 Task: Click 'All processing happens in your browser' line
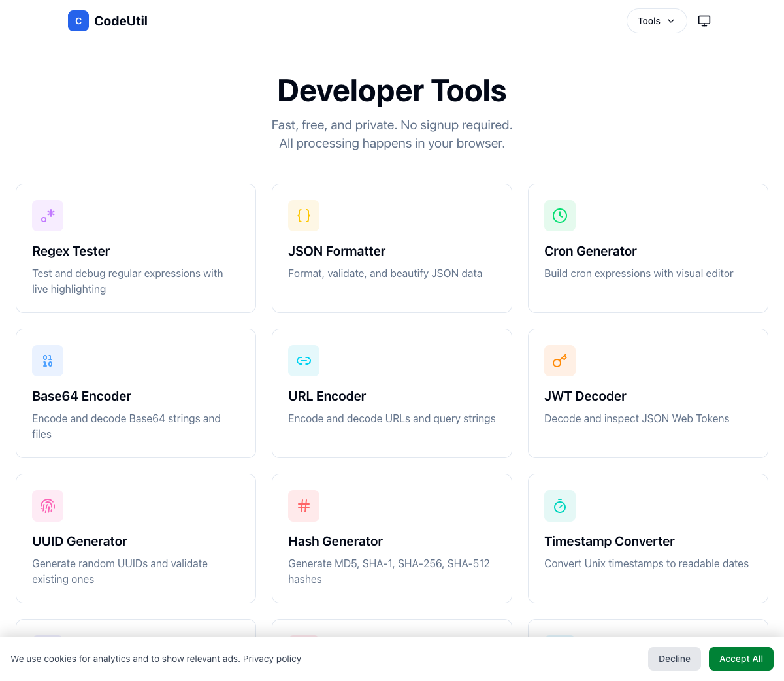pos(392,143)
